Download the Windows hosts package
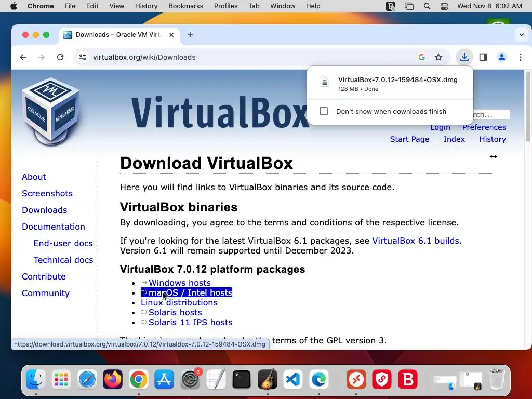532x399 pixels. [179, 283]
